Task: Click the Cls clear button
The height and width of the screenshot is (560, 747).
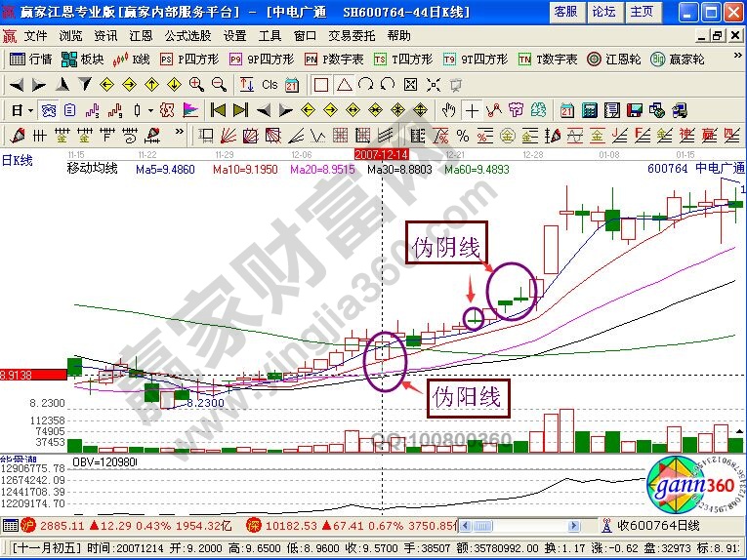Action: (x=270, y=85)
